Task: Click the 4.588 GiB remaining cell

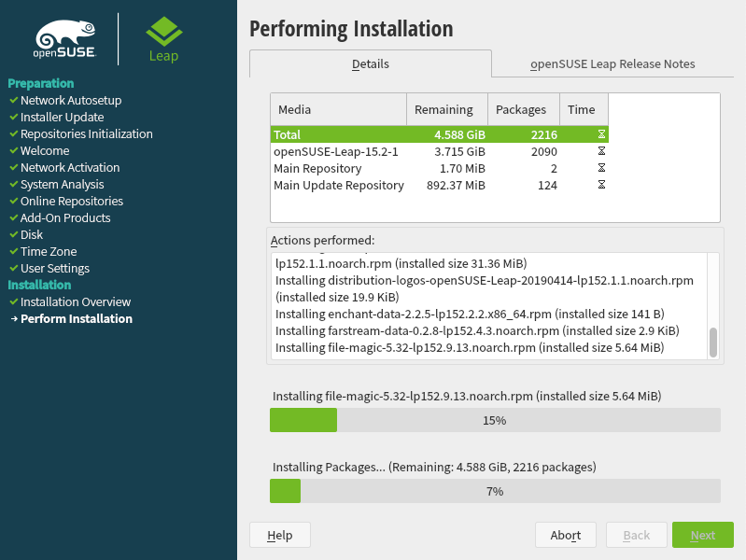Action: tap(459, 134)
